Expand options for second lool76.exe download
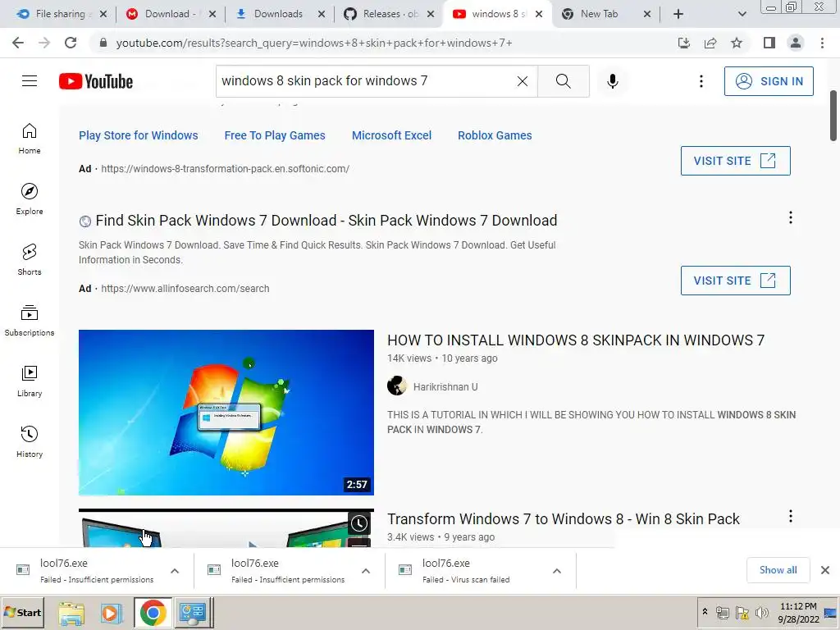Image resolution: width=840 pixels, height=630 pixels. click(x=366, y=571)
